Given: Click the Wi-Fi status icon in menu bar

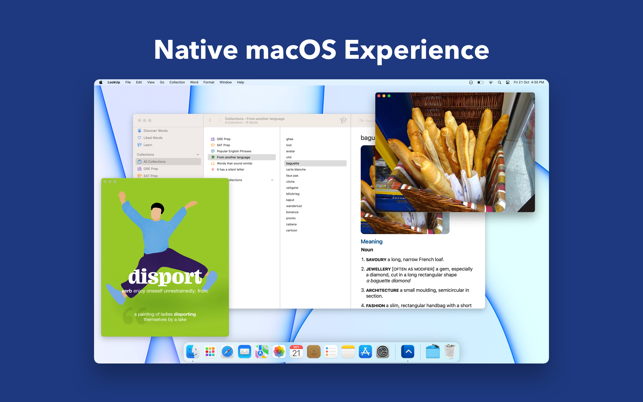Looking at the screenshot, I should (x=490, y=82).
